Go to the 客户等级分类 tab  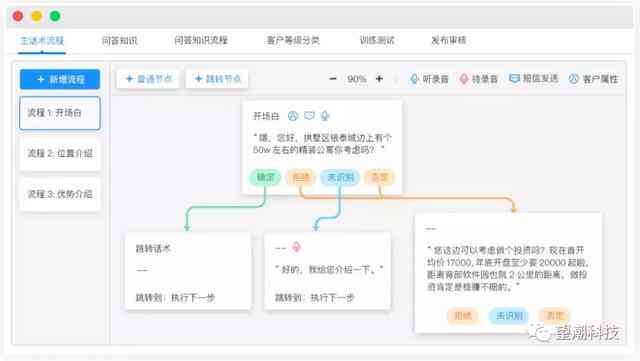point(293,40)
